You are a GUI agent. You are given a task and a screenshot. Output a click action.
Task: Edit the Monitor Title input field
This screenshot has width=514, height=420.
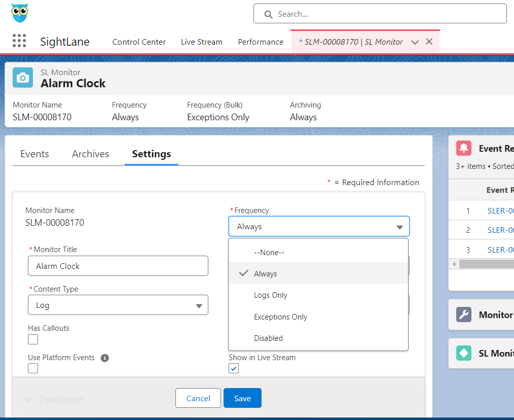click(x=118, y=266)
